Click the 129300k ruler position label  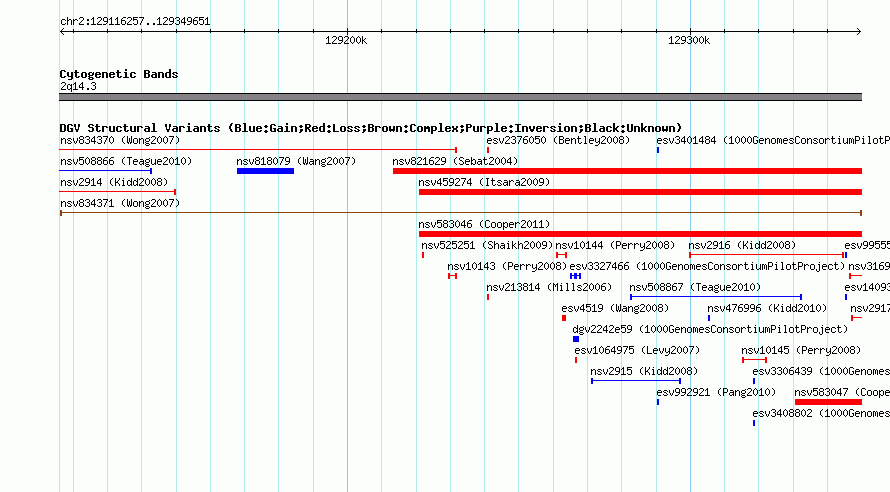(689, 40)
